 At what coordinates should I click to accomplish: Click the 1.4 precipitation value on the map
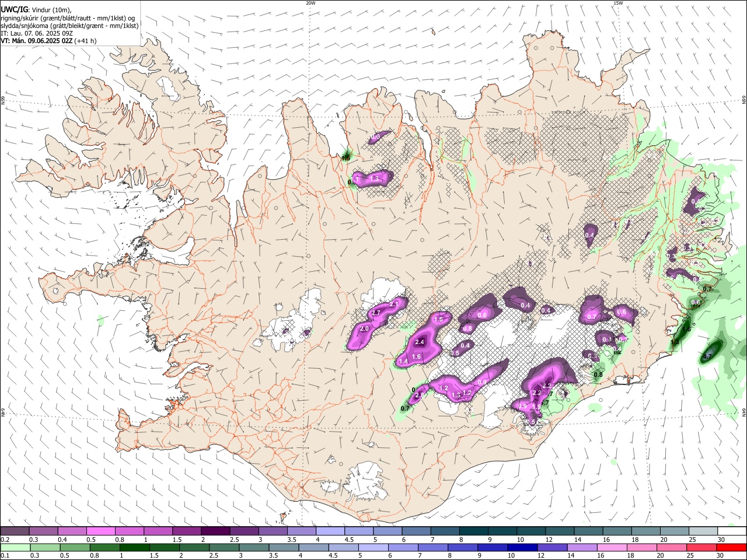point(403,362)
